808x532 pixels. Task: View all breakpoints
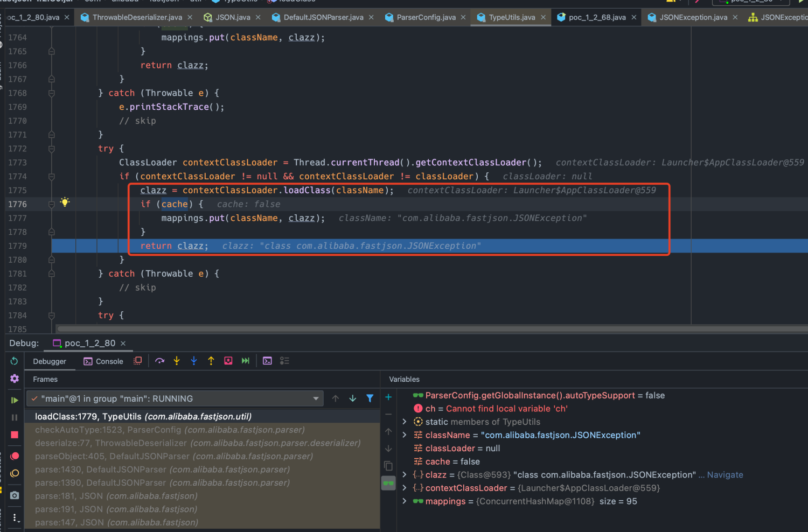(15, 456)
